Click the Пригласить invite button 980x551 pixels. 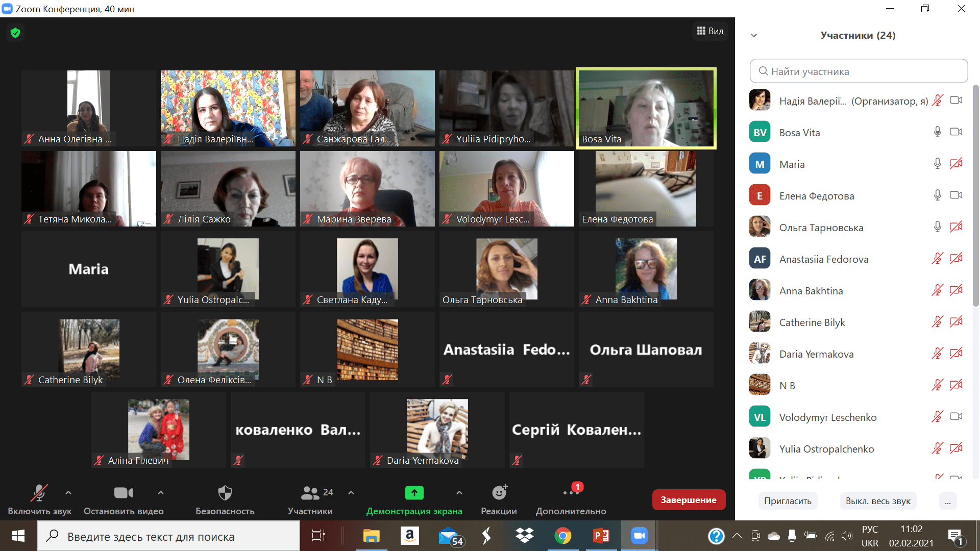click(788, 501)
